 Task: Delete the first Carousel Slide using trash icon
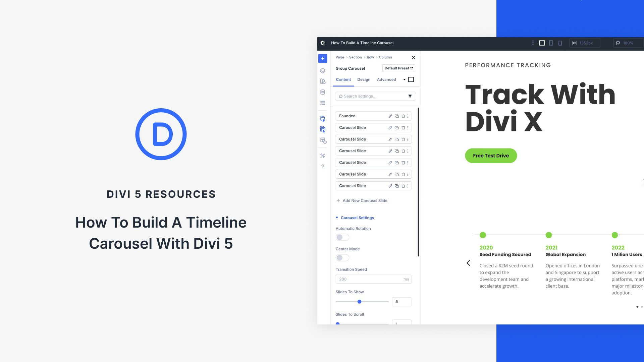(402, 128)
